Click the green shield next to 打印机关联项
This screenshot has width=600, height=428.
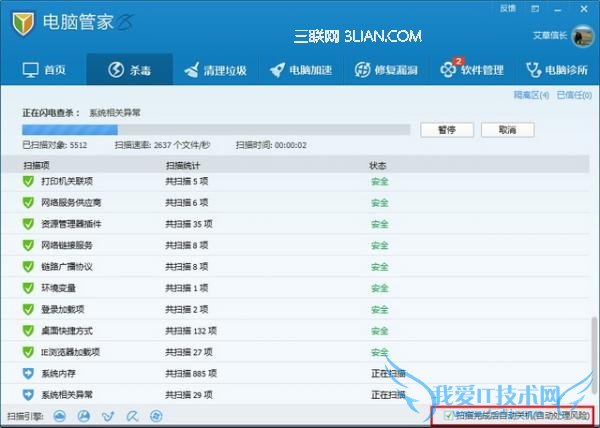(x=28, y=181)
